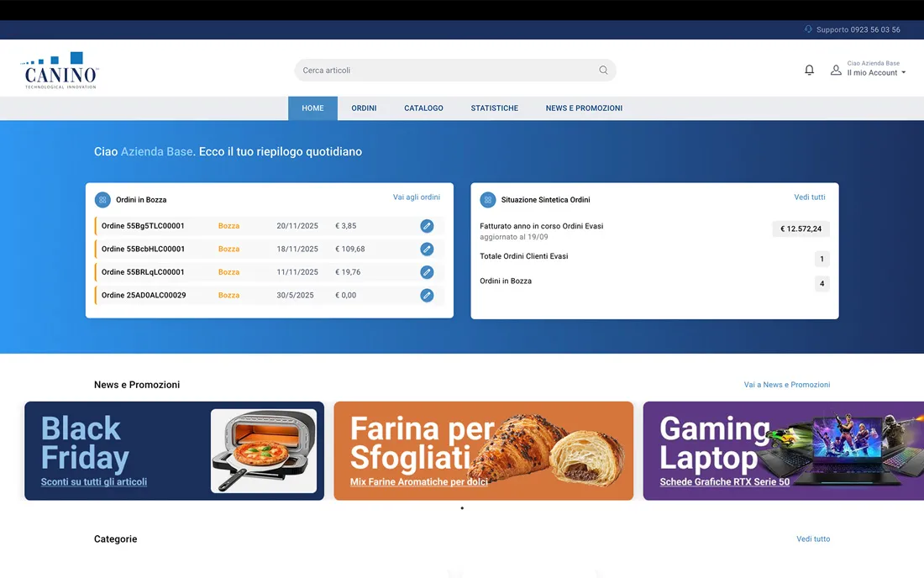Open the STATISTICHE tab
This screenshot has height=578, width=924.
(x=494, y=108)
